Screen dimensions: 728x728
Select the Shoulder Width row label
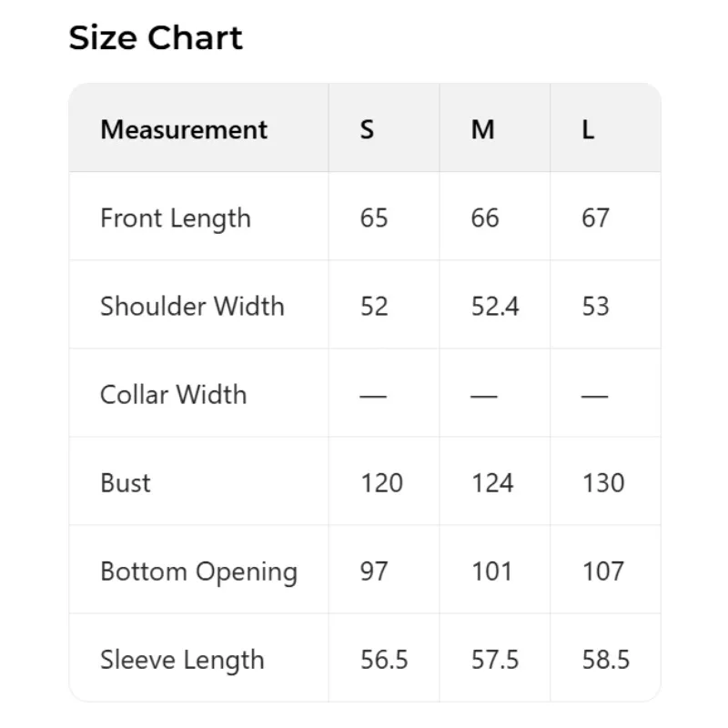pos(192,306)
